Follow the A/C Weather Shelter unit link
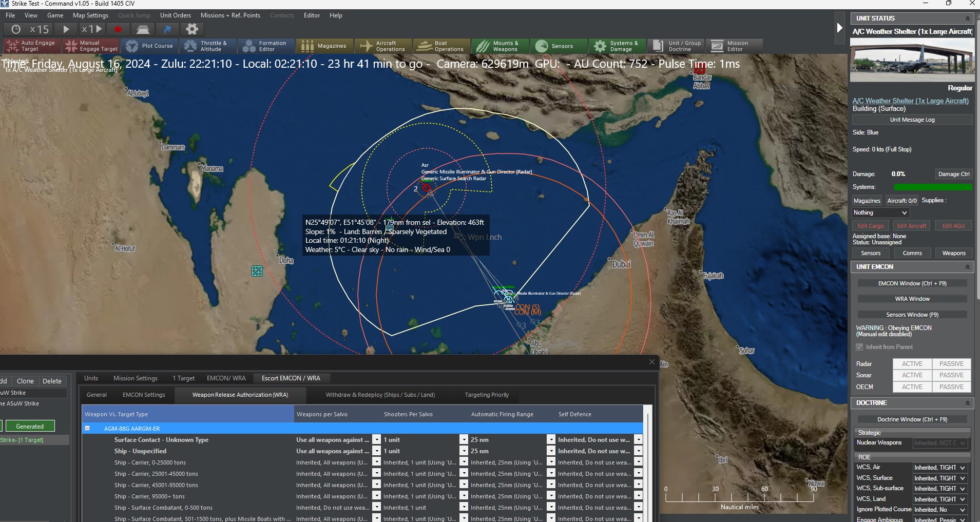 pos(910,101)
